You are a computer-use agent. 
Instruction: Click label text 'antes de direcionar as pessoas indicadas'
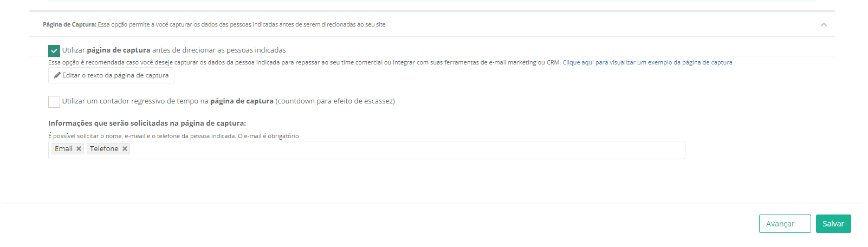pyautogui.click(x=219, y=50)
